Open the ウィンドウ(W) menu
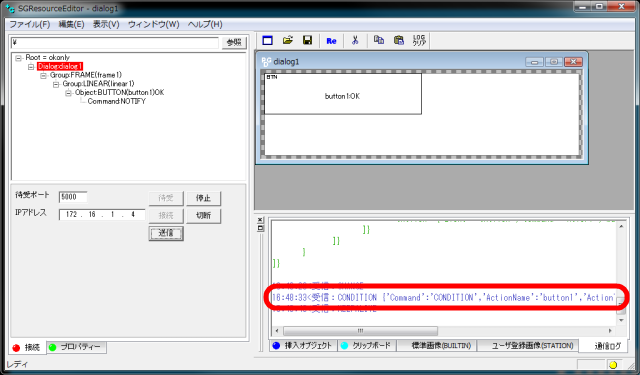640x375 pixels. [x=153, y=24]
